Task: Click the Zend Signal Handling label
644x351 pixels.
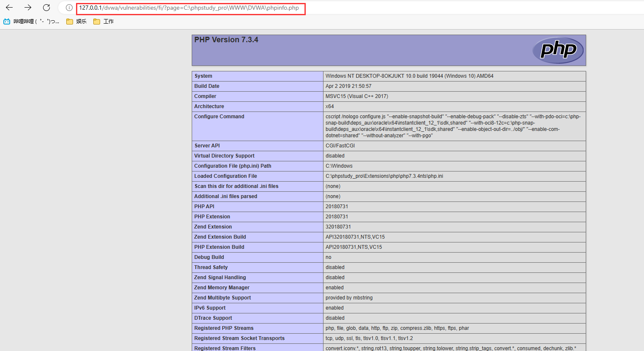Action: pos(220,278)
